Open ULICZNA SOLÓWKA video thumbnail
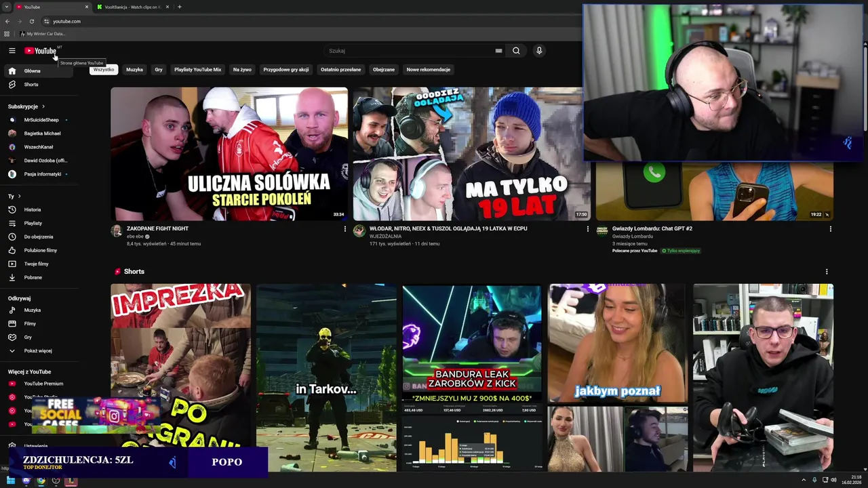 [229, 154]
